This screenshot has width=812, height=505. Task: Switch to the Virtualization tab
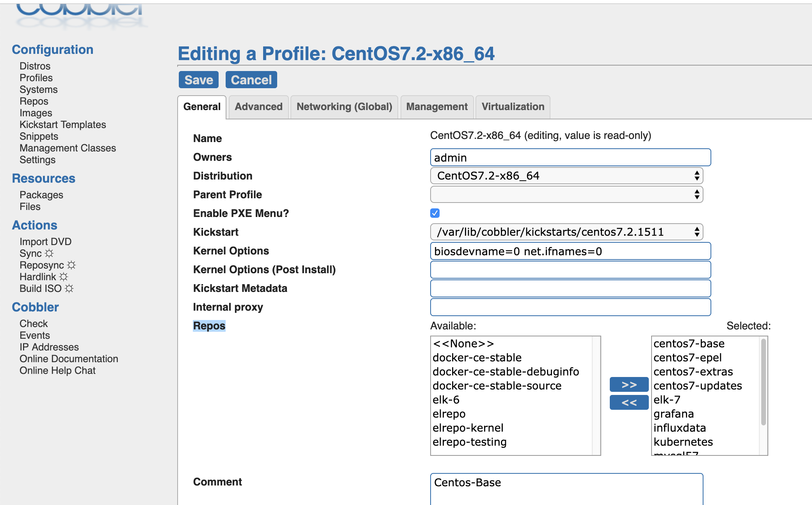[x=513, y=107]
